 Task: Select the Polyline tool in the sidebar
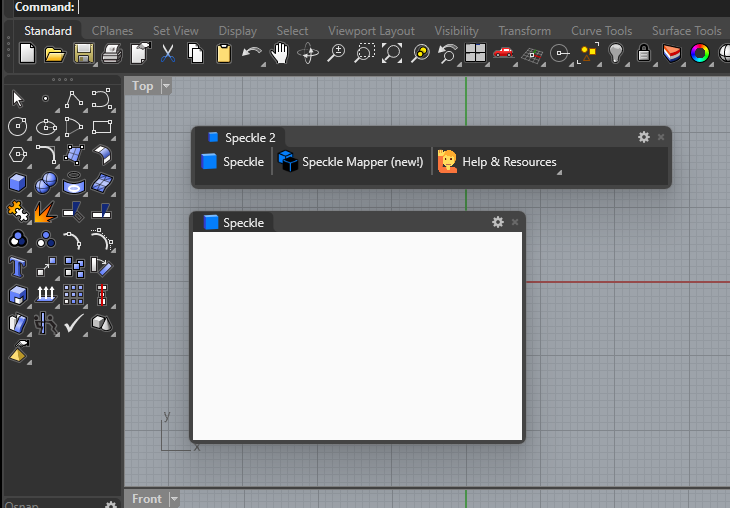pyautogui.click(x=74, y=99)
